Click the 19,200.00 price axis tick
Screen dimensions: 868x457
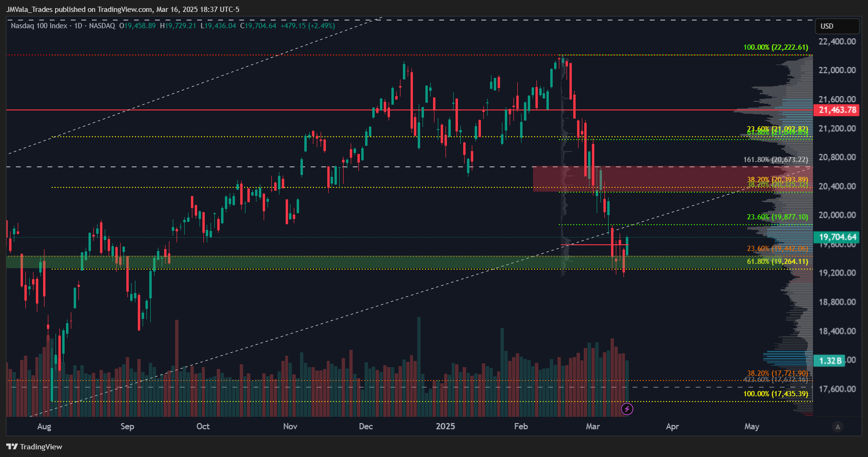point(837,273)
